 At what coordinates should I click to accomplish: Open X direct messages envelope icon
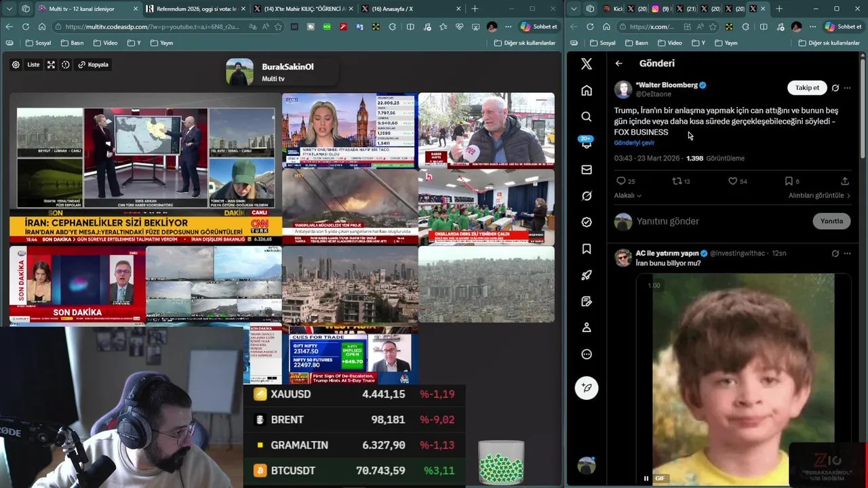587,169
